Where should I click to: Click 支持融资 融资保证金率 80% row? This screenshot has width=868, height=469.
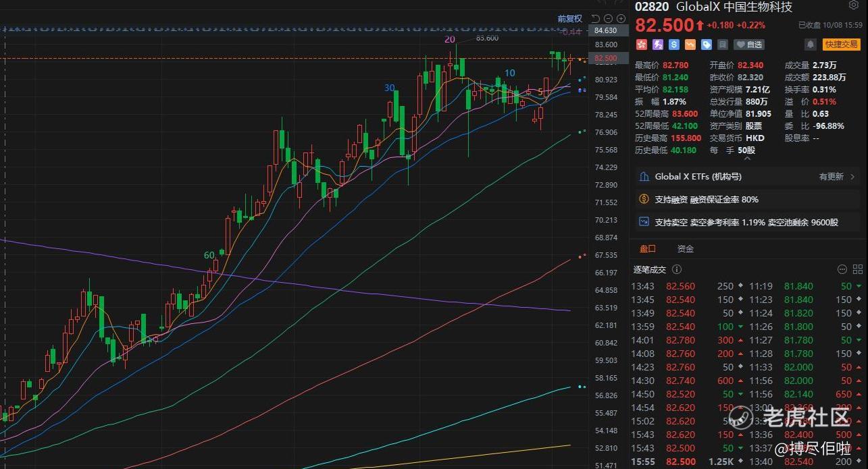[747, 200]
